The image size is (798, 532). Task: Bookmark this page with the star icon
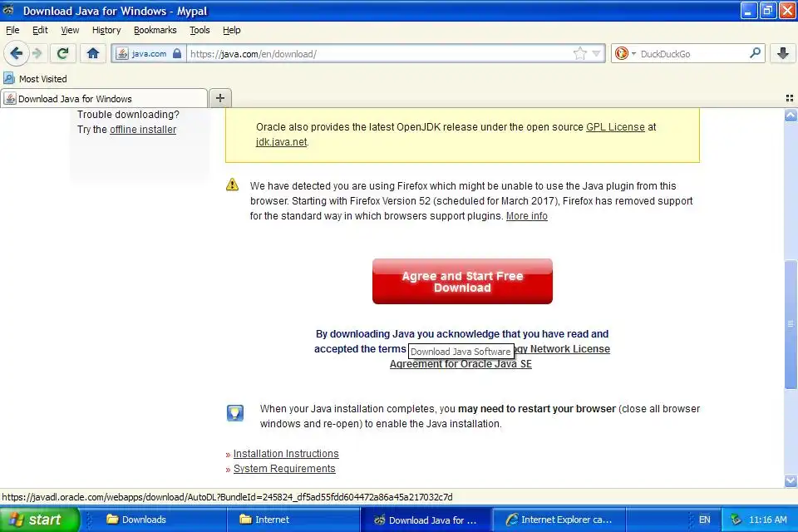(x=579, y=53)
